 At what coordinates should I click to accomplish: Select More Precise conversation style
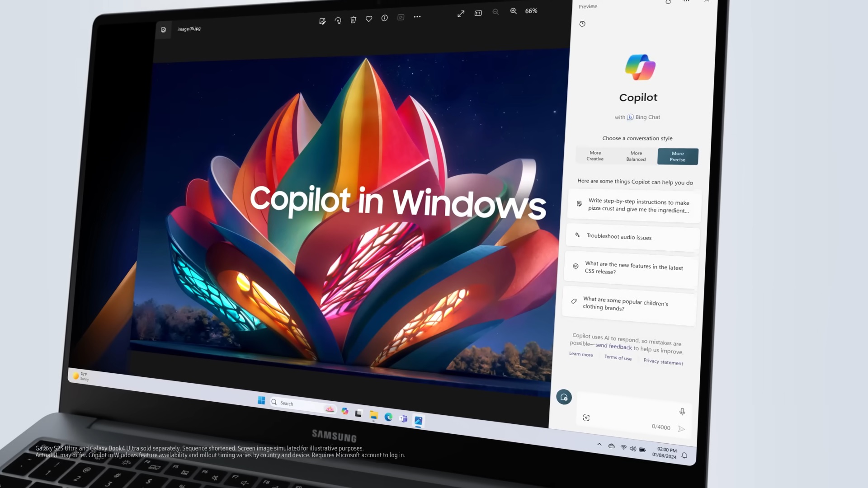(x=678, y=156)
